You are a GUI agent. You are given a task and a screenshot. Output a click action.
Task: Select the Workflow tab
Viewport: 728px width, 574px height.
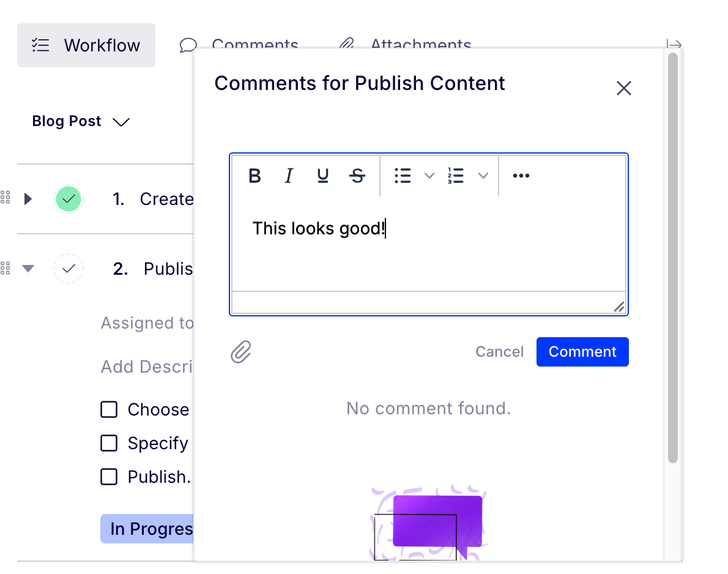[86, 45]
